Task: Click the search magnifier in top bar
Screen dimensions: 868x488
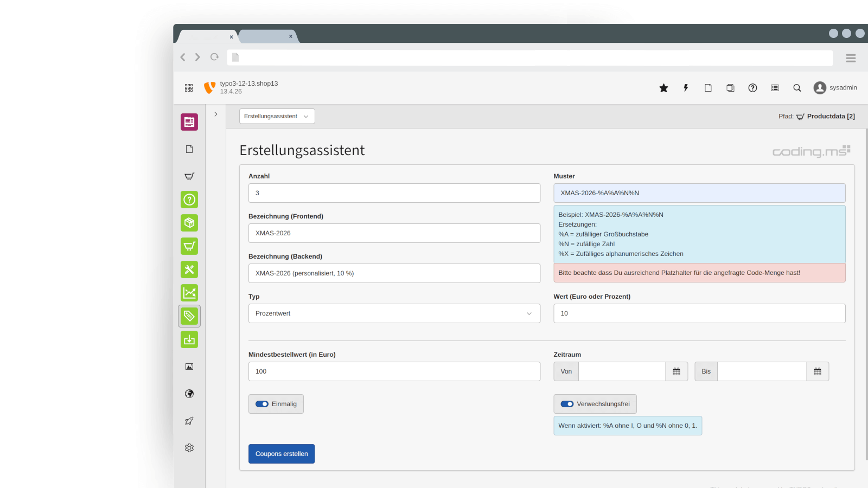Action: pos(797,88)
